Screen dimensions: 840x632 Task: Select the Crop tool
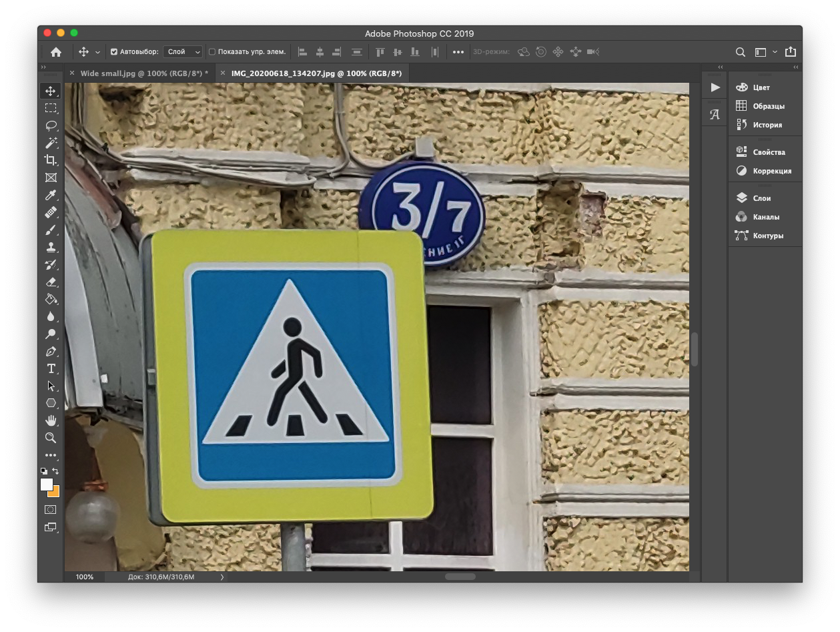click(x=51, y=160)
